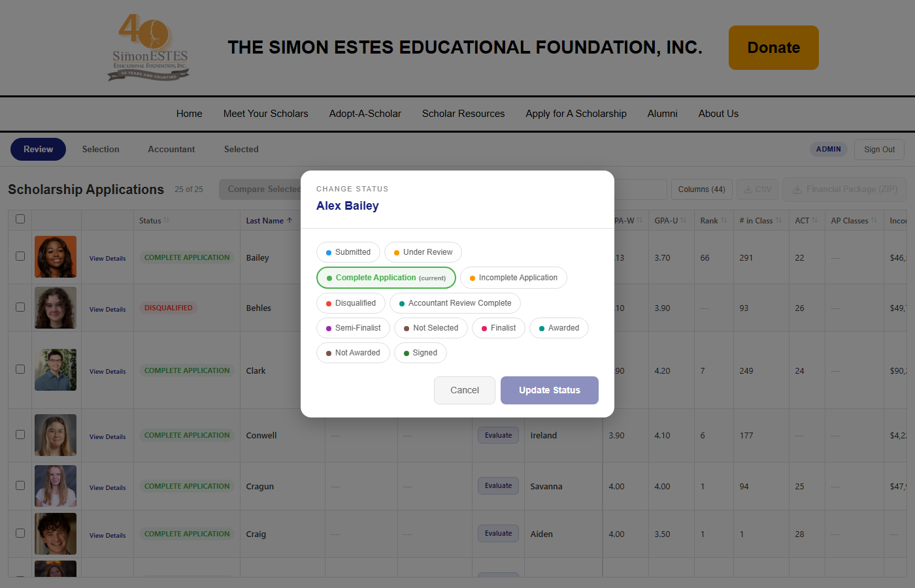
Task: View Details for Clark
Action: (107, 371)
